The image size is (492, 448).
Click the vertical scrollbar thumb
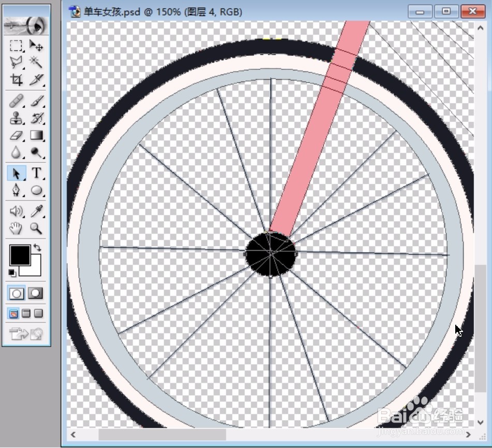click(480, 328)
